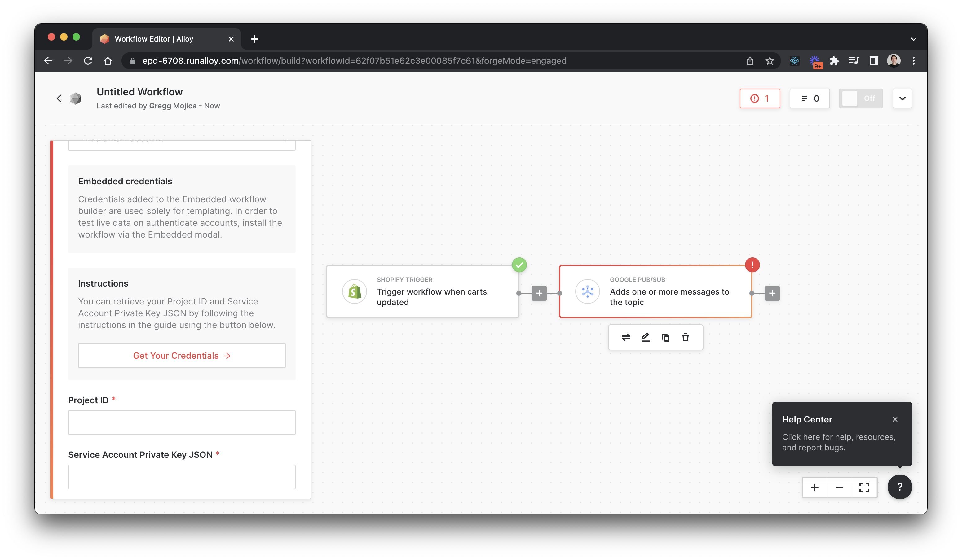The width and height of the screenshot is (962, 560).
Task: Toggle the workflow Off switch on
Action: tap(860, 98)
